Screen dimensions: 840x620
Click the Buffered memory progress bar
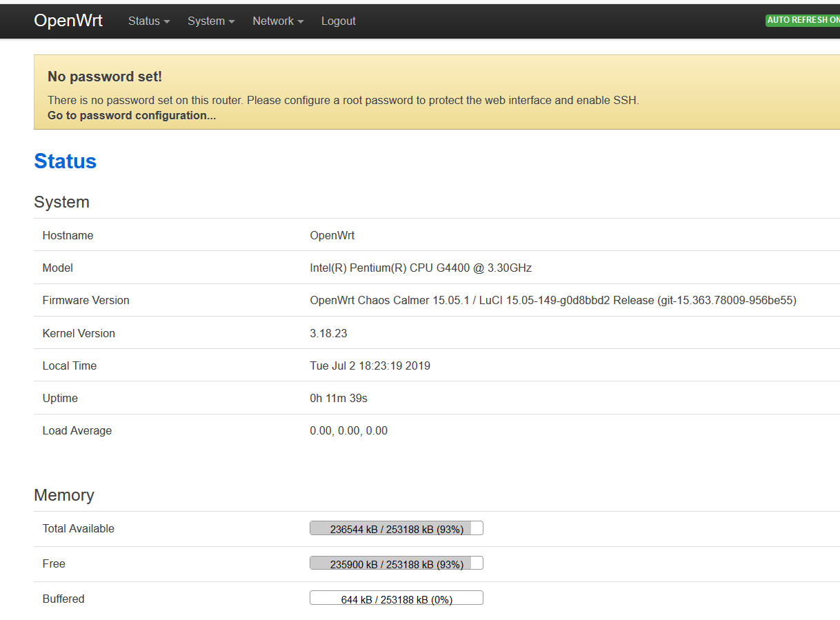[397, 599]
